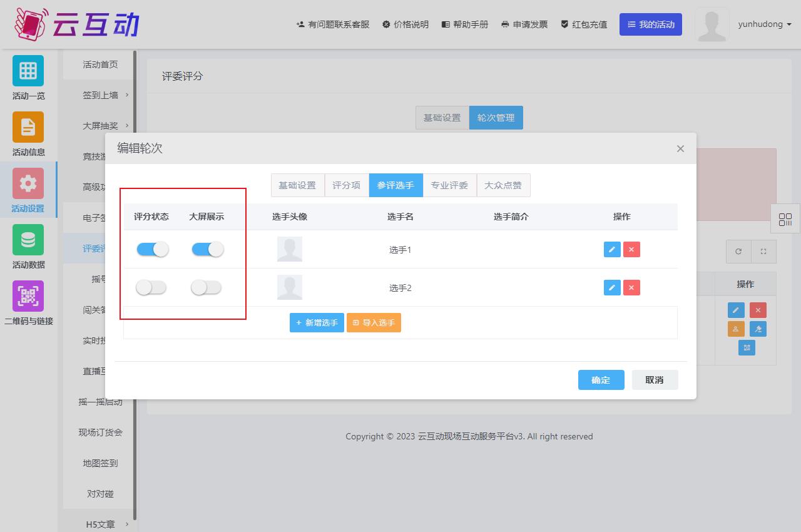The image size is (801, 532).
Task: Open the yunhudong account dropdown
Action: [x=765, y=24]
